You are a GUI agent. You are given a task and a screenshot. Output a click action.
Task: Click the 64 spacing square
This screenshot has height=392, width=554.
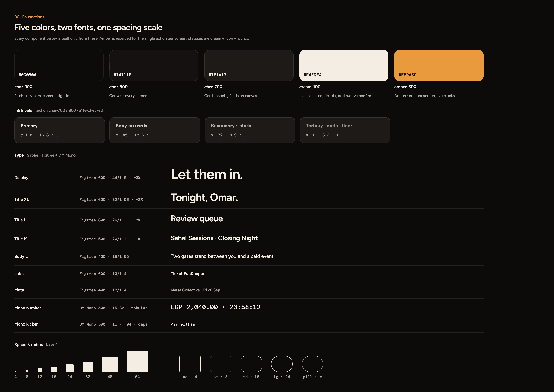pyautogui.click(x=138, y=362)
